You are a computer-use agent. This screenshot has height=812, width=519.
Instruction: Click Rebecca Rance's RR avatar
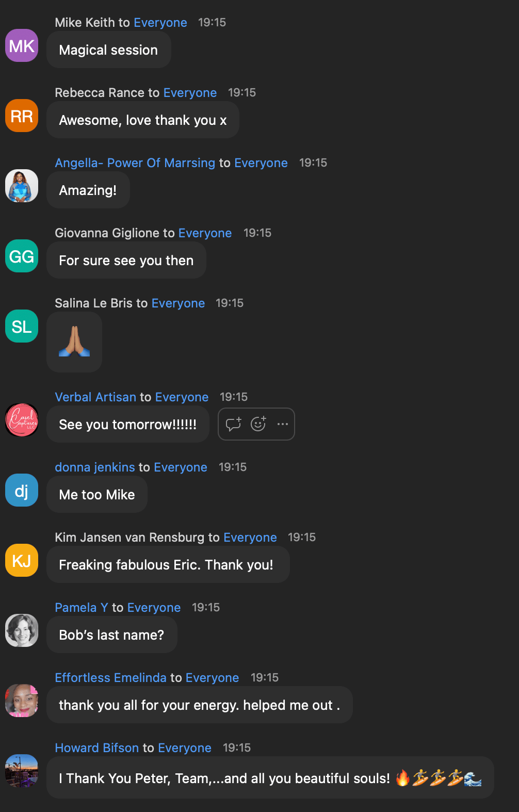click(22, 116)
